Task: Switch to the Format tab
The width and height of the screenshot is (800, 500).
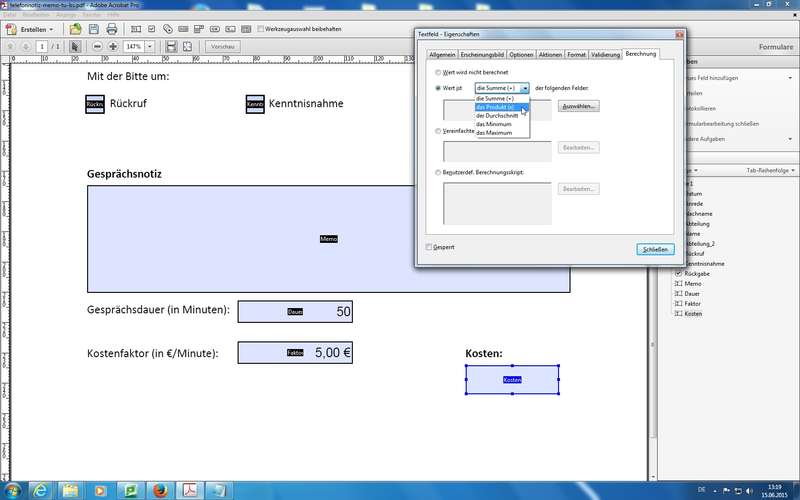Action: [577, 55]
